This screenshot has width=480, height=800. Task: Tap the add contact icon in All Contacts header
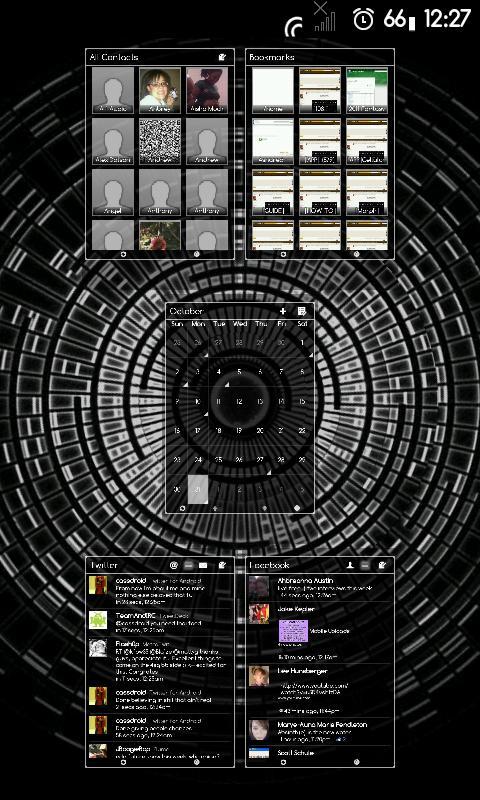point(222,57)
